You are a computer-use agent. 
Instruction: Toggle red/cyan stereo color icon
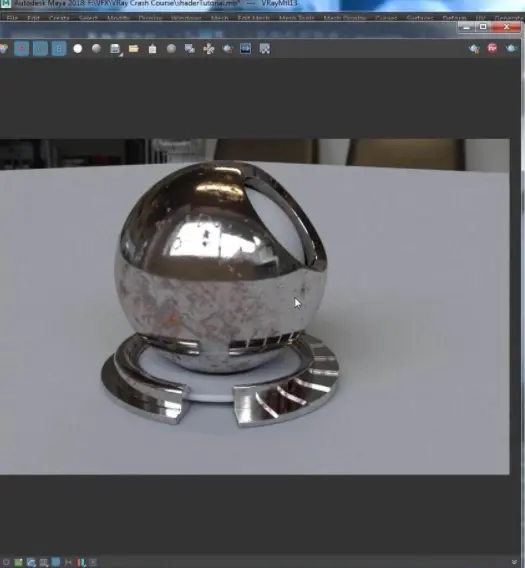tap(81, 562)
